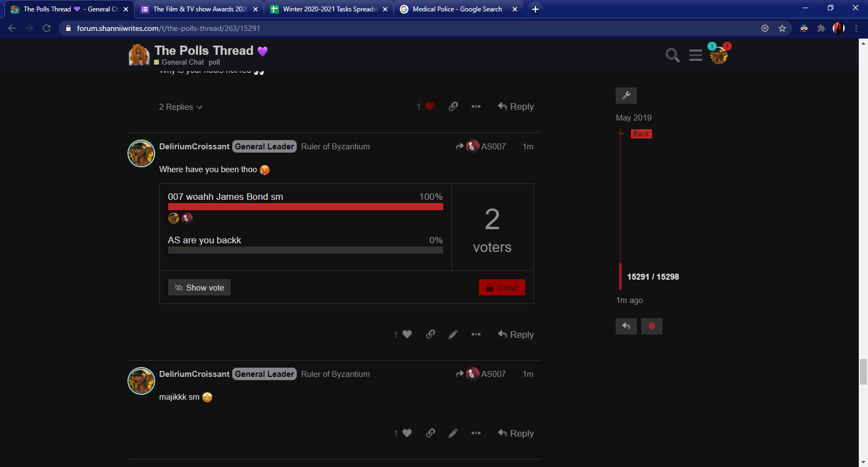
Task: Switch to Winter 2020-2021 Tasks Spreadsheet tab
Action: click(328, 9)
